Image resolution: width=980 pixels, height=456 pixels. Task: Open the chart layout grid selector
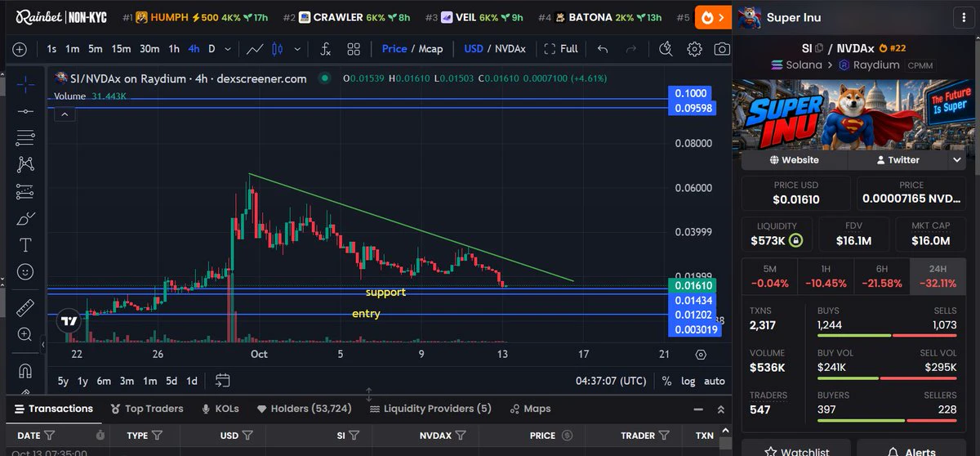pos(354,49)
